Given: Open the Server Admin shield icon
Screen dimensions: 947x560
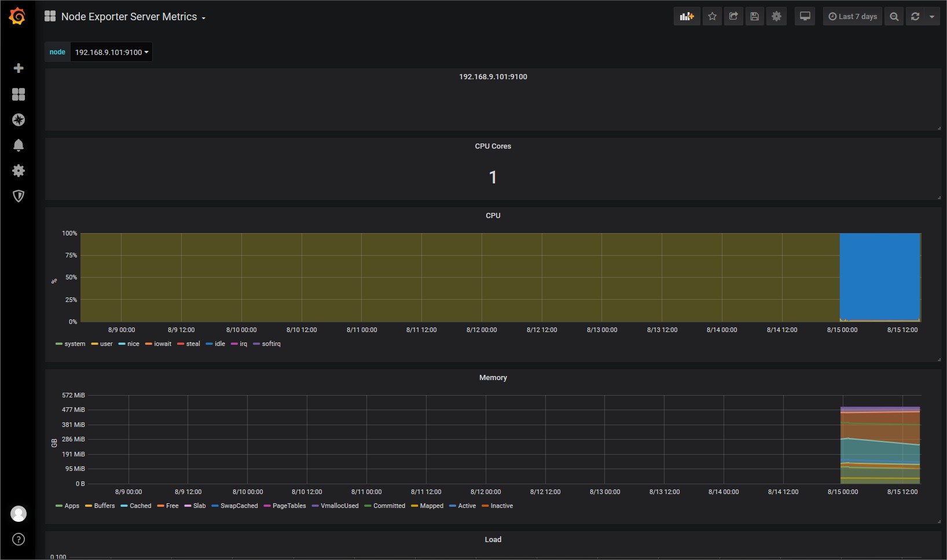Looking at the screenshot, I should click(19, 196).
